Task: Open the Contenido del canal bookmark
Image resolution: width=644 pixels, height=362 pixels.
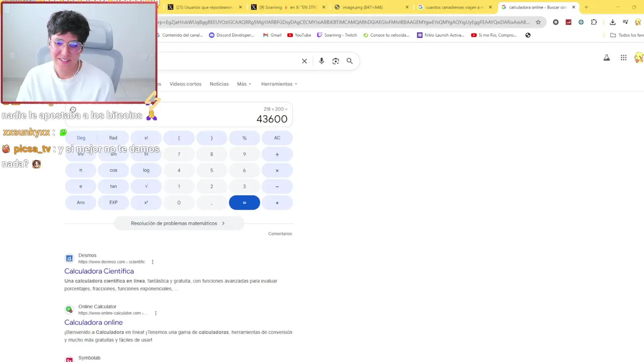Action: (179, 35)
